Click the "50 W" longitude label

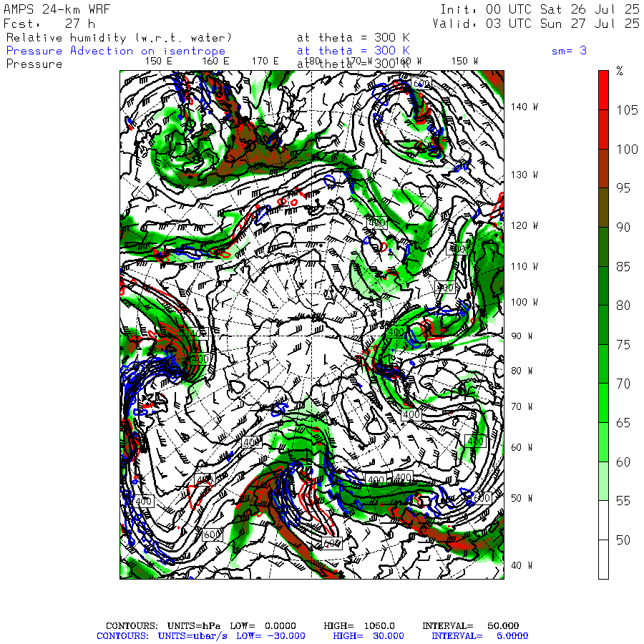point(522,498)
